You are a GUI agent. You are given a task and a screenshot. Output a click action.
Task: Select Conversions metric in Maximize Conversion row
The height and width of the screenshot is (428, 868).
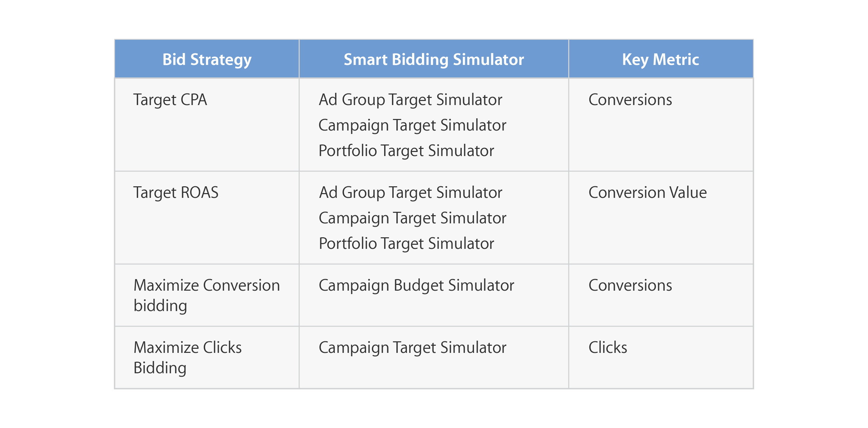tap(630, 285)
